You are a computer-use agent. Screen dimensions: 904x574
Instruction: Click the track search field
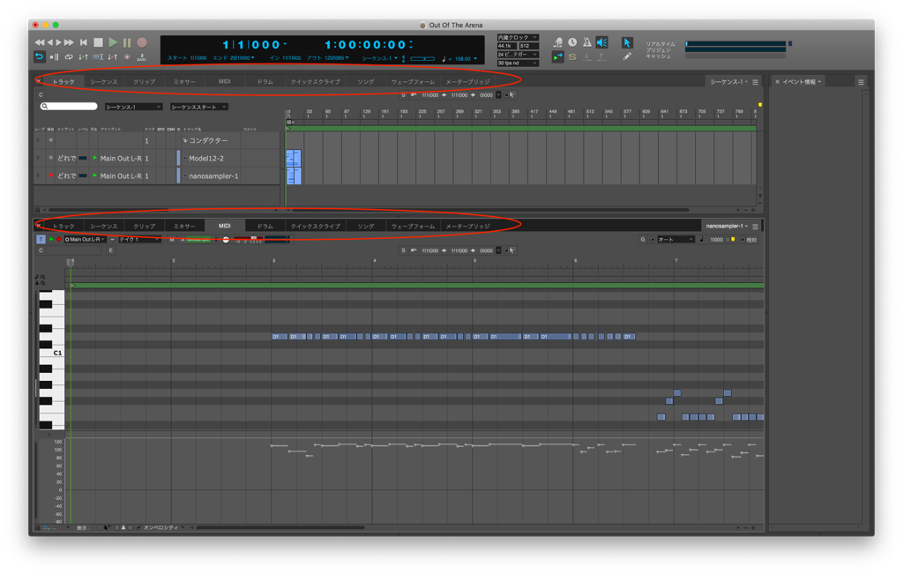pyautogui.click(x=69, y=106)
